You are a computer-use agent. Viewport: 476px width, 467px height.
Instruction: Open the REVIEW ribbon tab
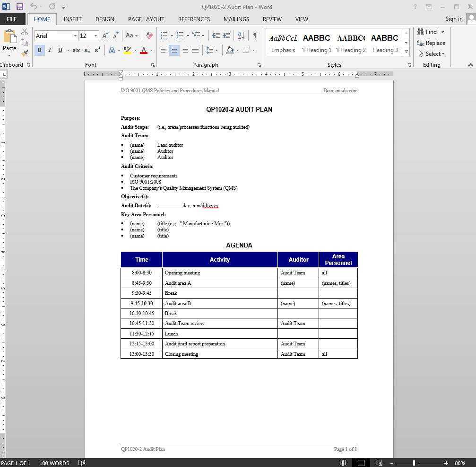point(272,19)
